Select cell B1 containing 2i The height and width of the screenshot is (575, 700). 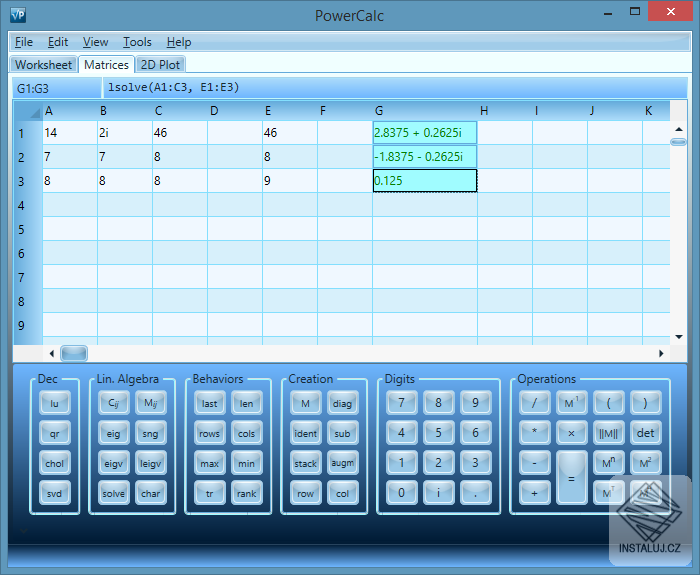tap(125, 133)
